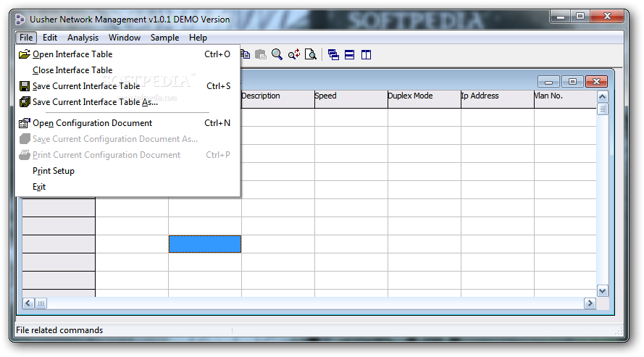This screenshot has width=644, height=357.
Task: Click the app icon in the title bar
Action: point(20,20)
